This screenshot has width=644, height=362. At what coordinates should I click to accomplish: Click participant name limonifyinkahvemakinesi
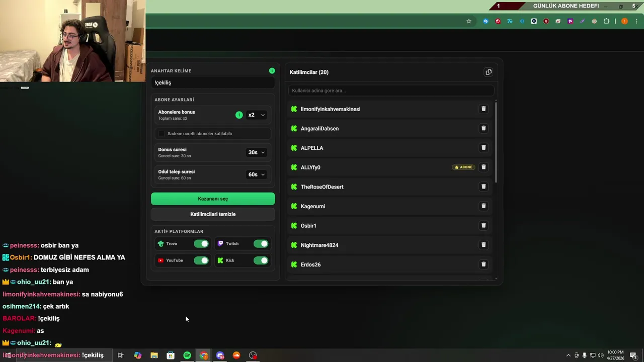click(x=331, y=109)
